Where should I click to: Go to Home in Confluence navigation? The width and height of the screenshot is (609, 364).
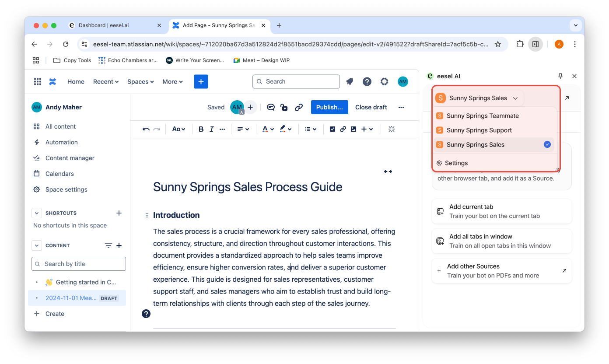click(x=76, y=81)
